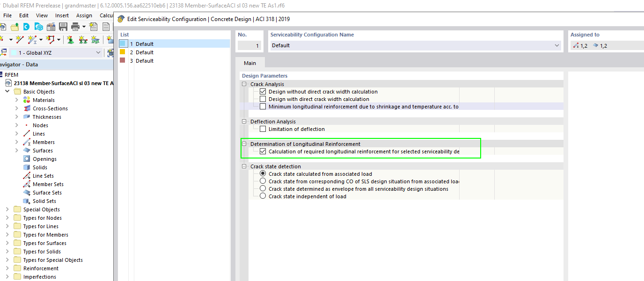The image size is (644, 281).
Task: Open the New Member dropdown arrow
Action: click(x=41, y=39)
